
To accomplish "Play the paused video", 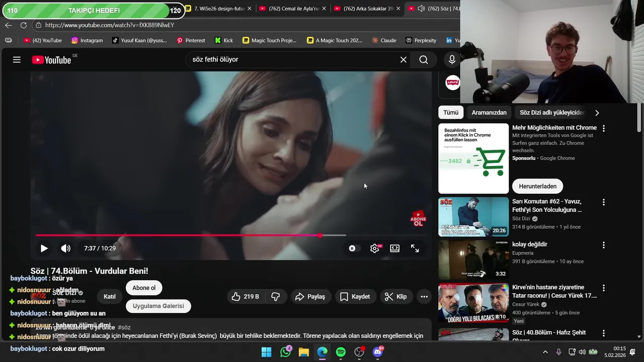I will tap(44, 248).
